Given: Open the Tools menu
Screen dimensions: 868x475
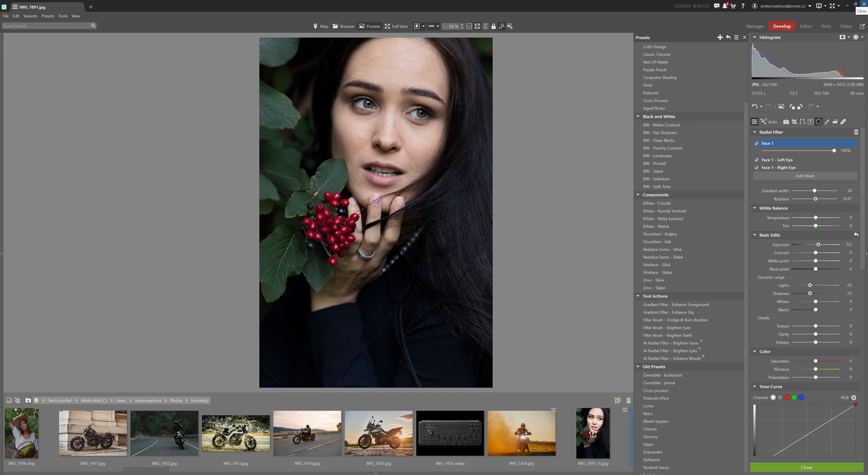Looking at the screenshot, I should 62,16.
